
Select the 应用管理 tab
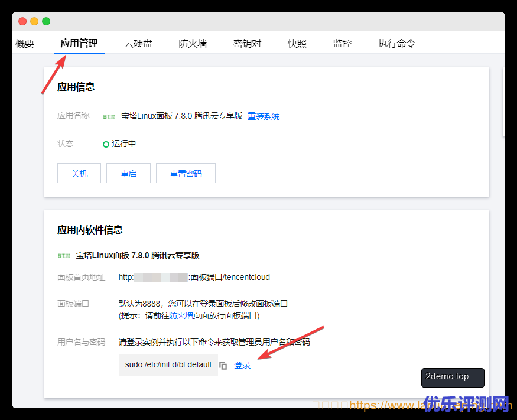pyautogui.click(x=79, y=43)
